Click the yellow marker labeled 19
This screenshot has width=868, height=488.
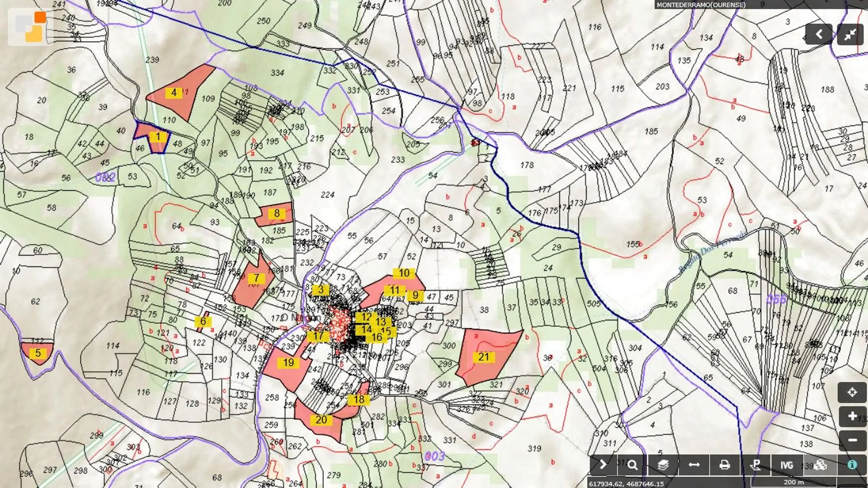click(x=289, y=363)
